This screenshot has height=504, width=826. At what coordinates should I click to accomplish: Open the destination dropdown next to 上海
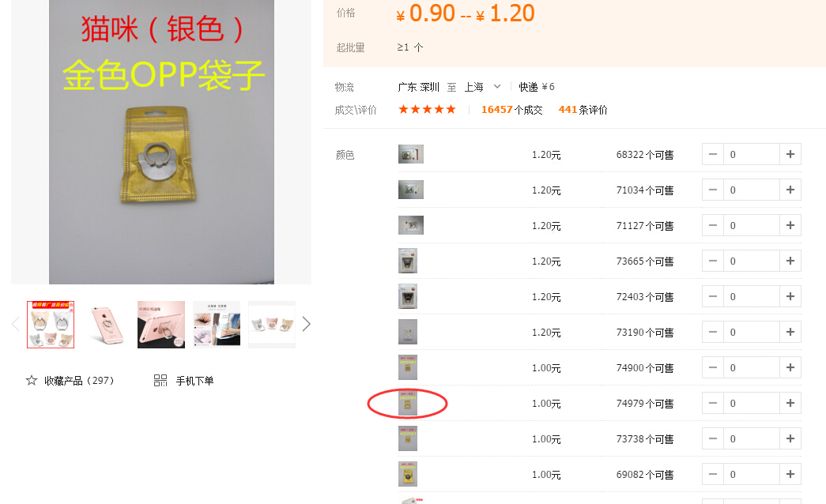coord(496,86)
